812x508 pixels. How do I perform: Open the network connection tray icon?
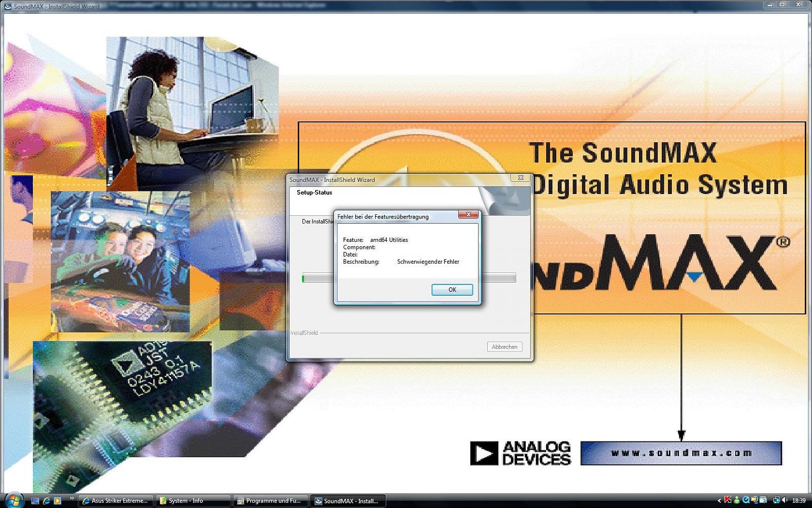coord(776,500)
